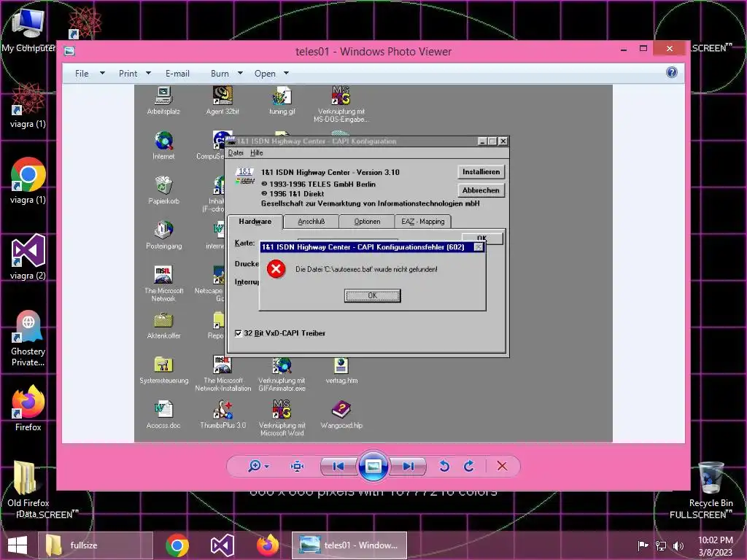Select the EAZ - Mapping tab in the photo
Screen dimensions: 747x560
pos(422,222)
